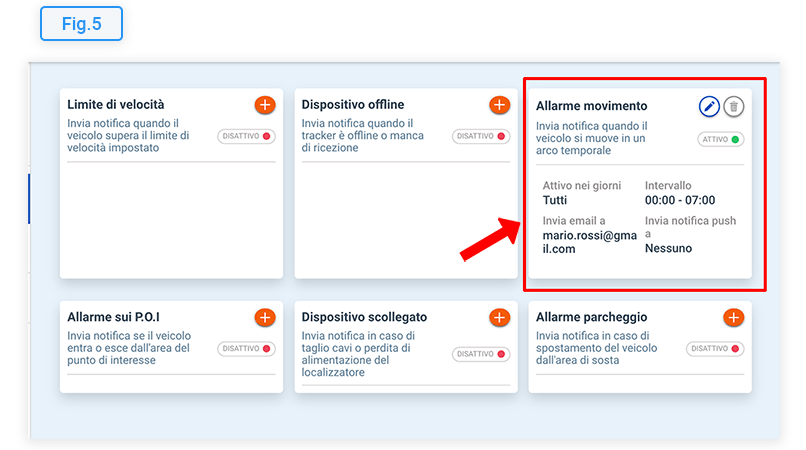Viewport: 806px width, 450px height.
Task: Open the Limite di velocità card title
Action: [116, 104]
